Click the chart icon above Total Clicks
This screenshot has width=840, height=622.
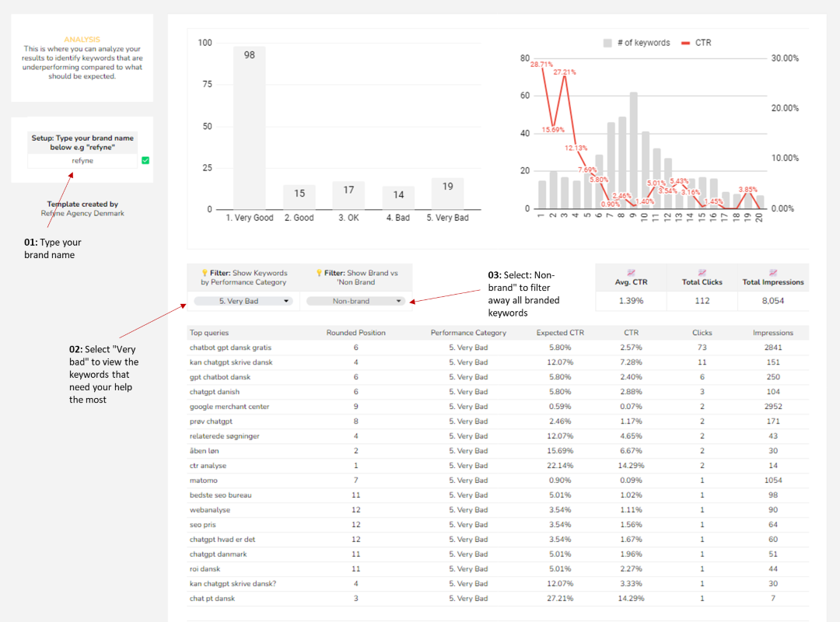pyautogui.click(x=702, y=273)
